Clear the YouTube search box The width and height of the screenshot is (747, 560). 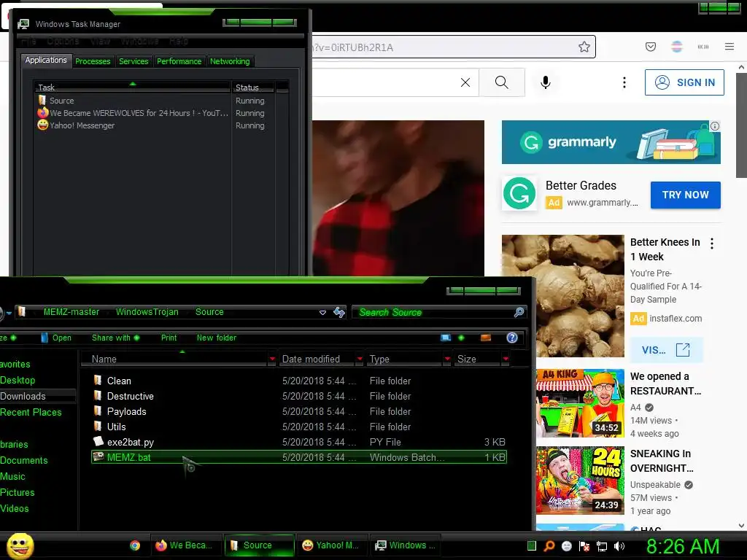click(465, 82)
